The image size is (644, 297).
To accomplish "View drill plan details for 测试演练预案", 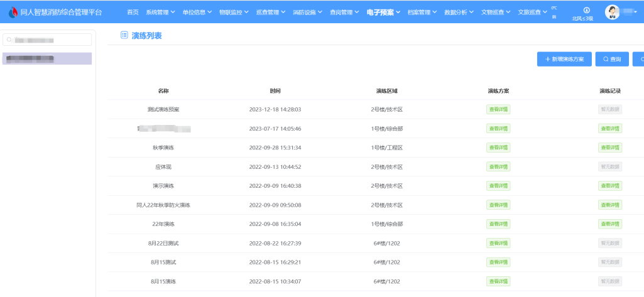I will click(498, 109).
